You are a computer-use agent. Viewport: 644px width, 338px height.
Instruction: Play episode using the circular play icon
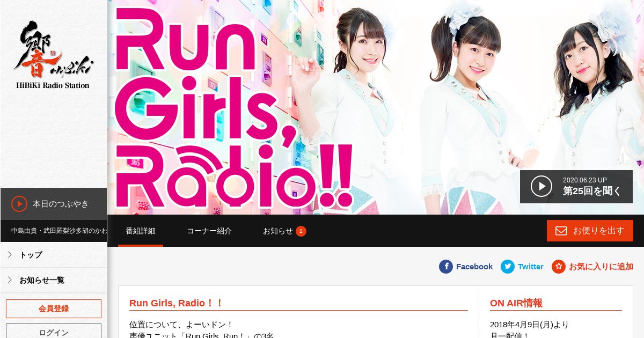pyautogui.click(x=541, y=186)
